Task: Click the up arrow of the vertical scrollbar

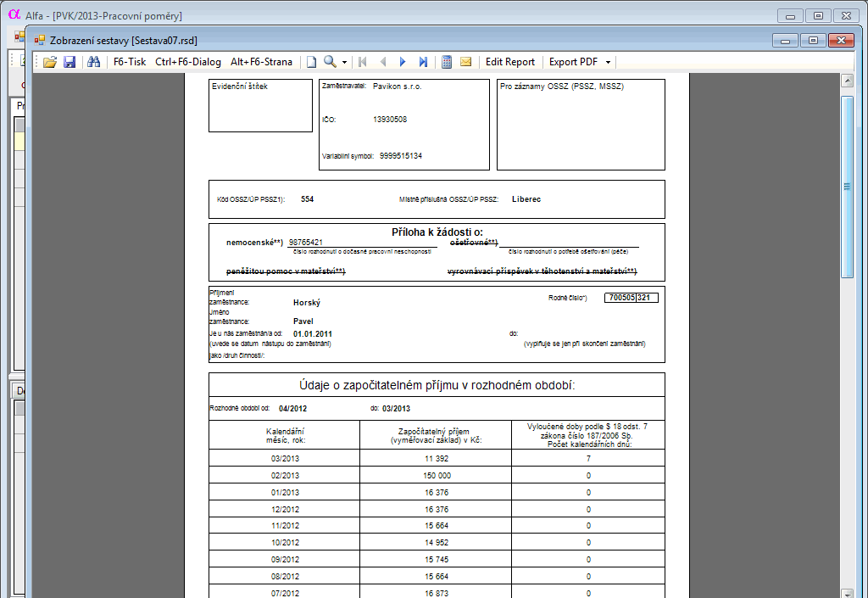Action: coord(847,81)
